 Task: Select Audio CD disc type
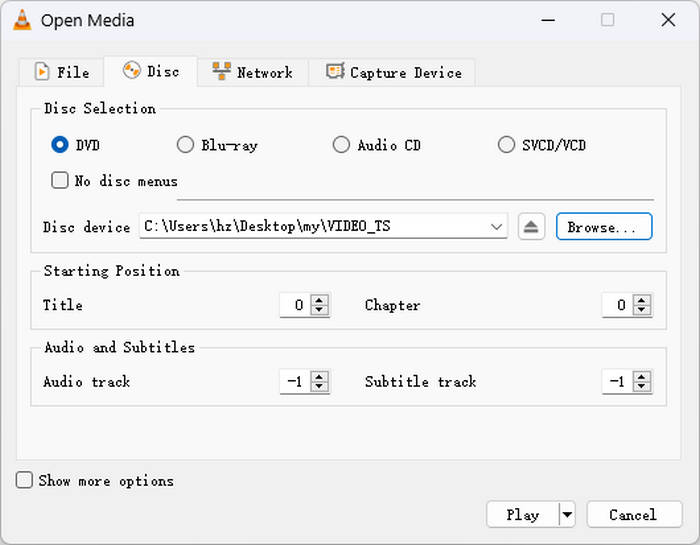point(341,145)
